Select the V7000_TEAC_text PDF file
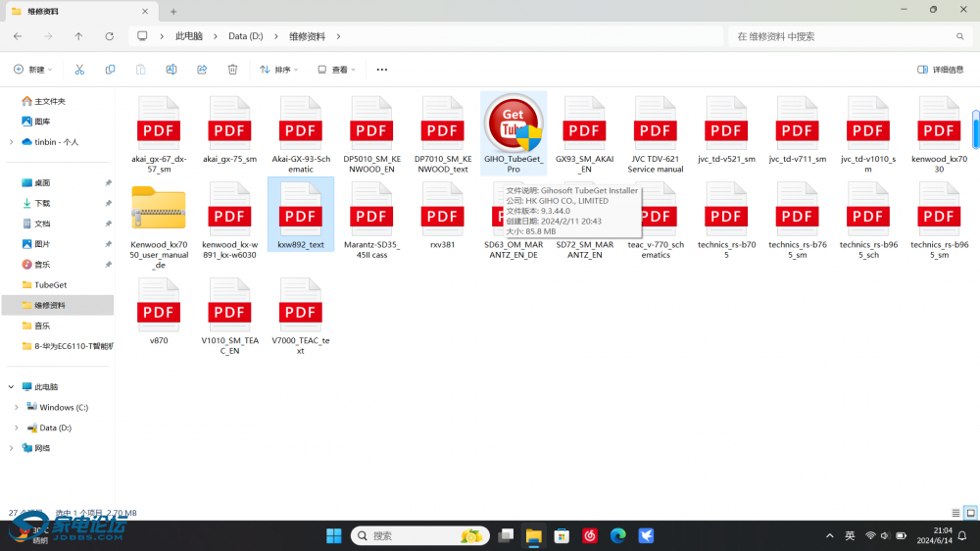 pyautogui.click(x=301, y=316)
